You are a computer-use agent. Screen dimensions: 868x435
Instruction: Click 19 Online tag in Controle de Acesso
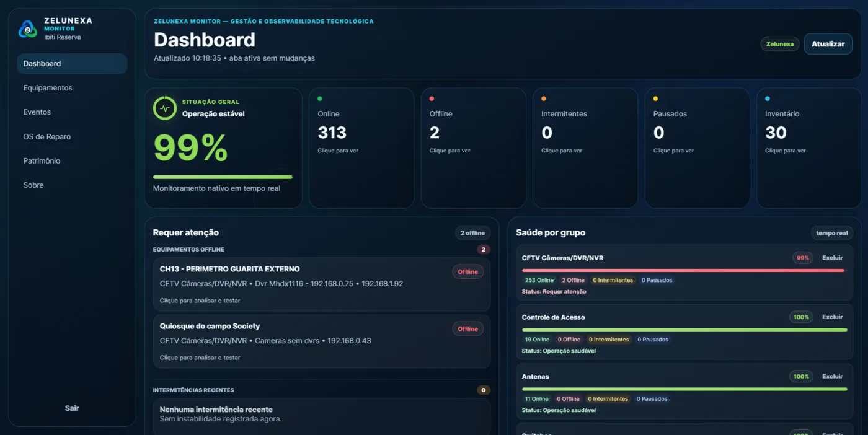(x=537, y=340)
